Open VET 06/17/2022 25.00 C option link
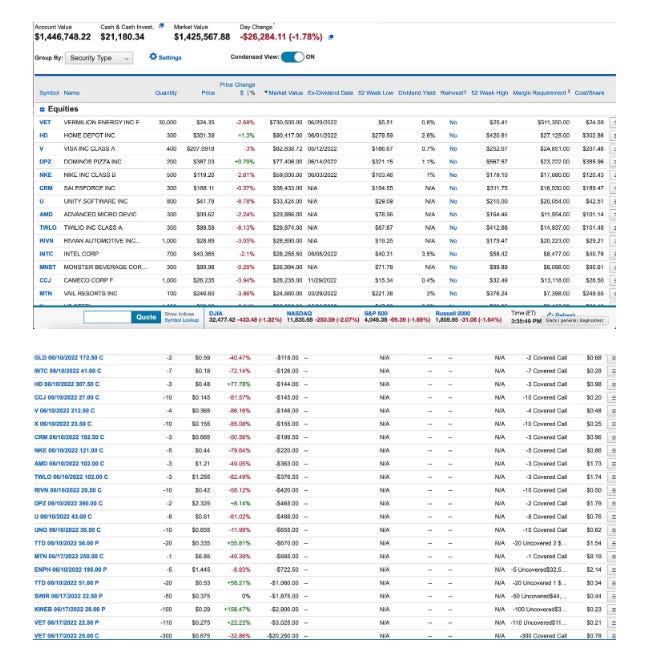Image resolution: width=669 pixels, height=652 pixels. tap(67, 636)
